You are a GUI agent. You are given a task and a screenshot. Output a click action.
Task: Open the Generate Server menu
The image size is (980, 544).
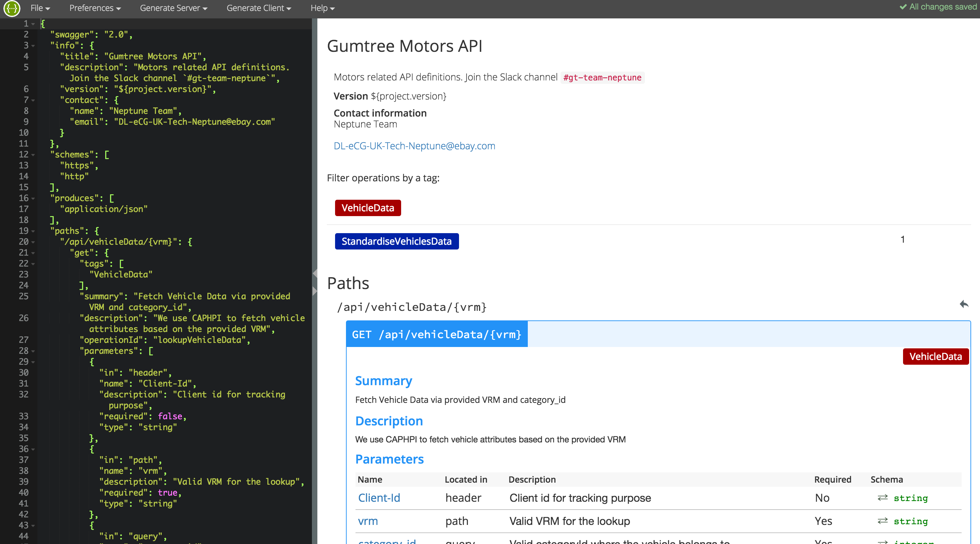pos(173,8)
